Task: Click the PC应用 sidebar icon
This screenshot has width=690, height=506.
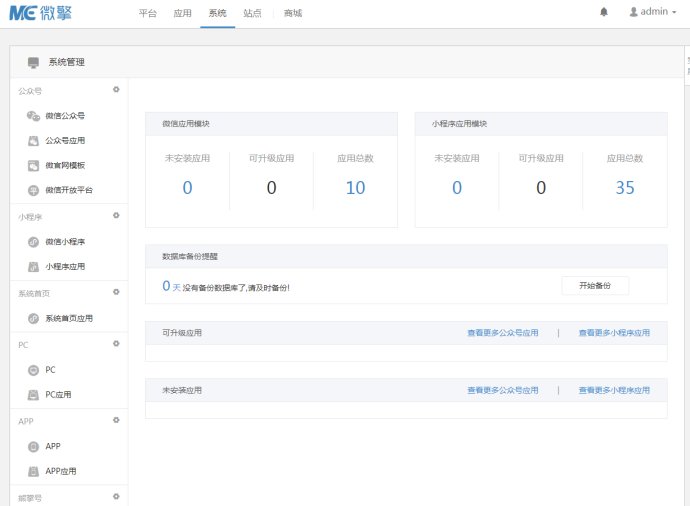Action: point(33,395)
